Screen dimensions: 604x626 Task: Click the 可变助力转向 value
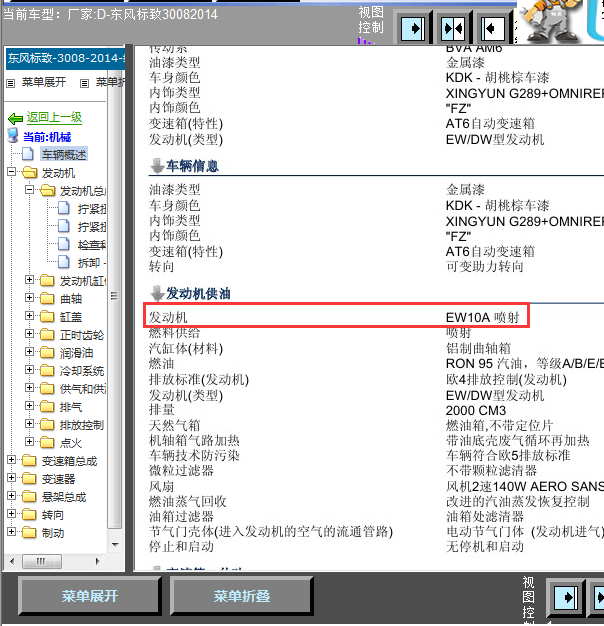(485, 267)
